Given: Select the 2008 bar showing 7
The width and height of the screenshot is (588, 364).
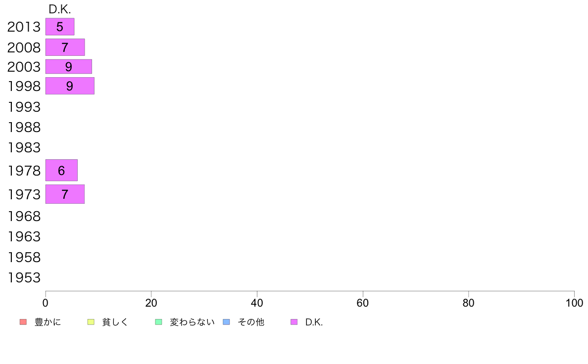Looking at the screenshot, I should (65, 47).
